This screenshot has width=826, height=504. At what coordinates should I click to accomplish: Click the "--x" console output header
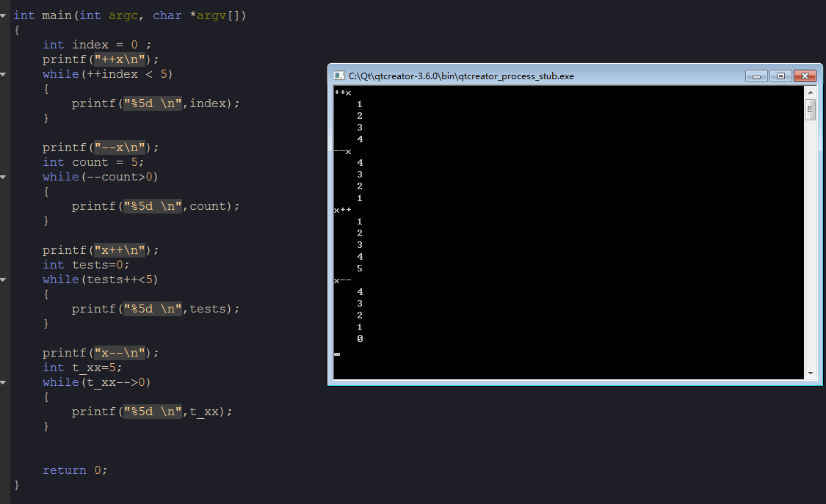[342, 152]
